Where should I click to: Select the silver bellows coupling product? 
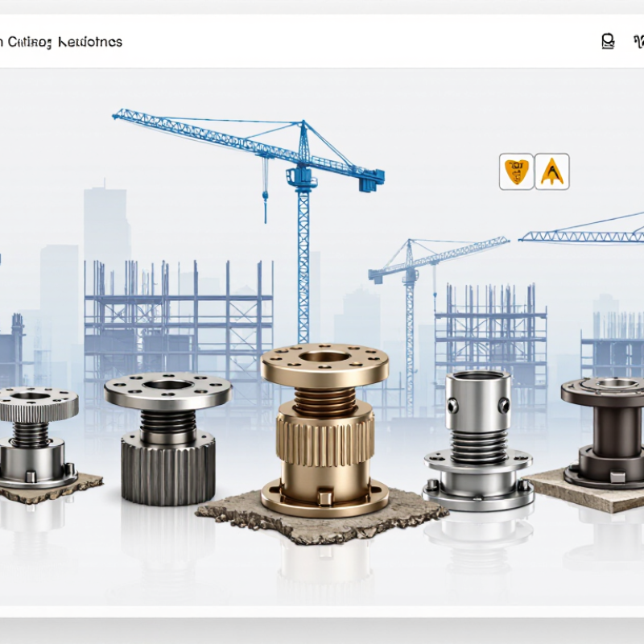(478, 440)
